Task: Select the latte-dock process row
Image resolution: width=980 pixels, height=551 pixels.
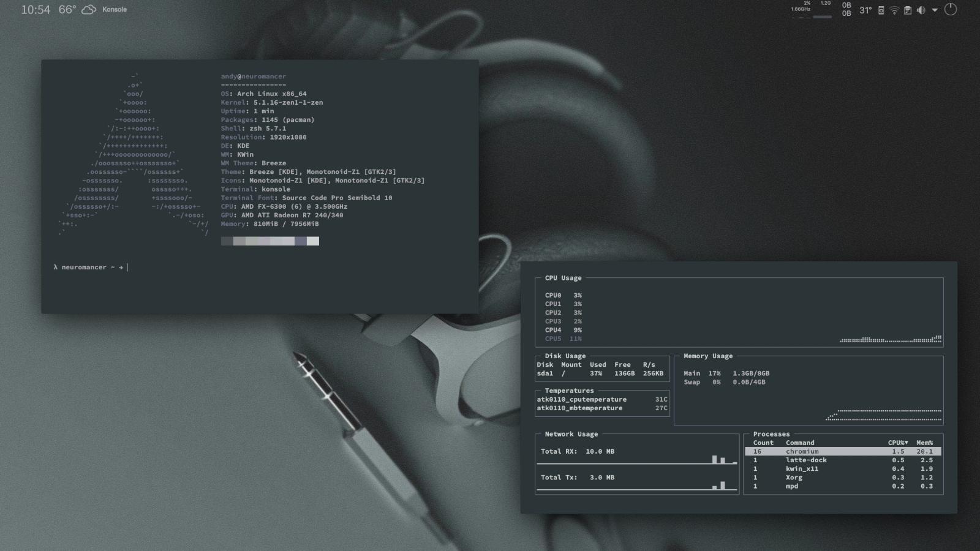Action: click(843, 460)
